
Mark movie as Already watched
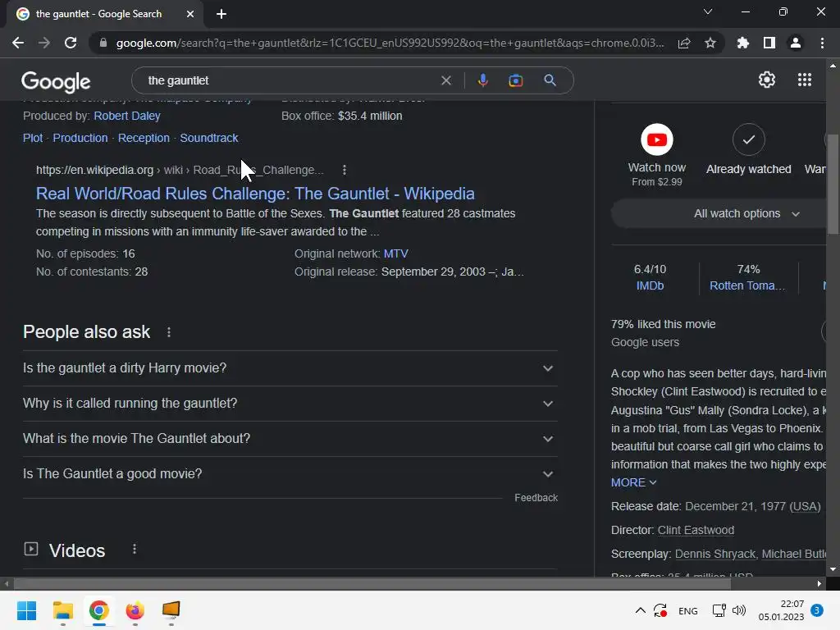pyautogui.click(x=748, y=139)
